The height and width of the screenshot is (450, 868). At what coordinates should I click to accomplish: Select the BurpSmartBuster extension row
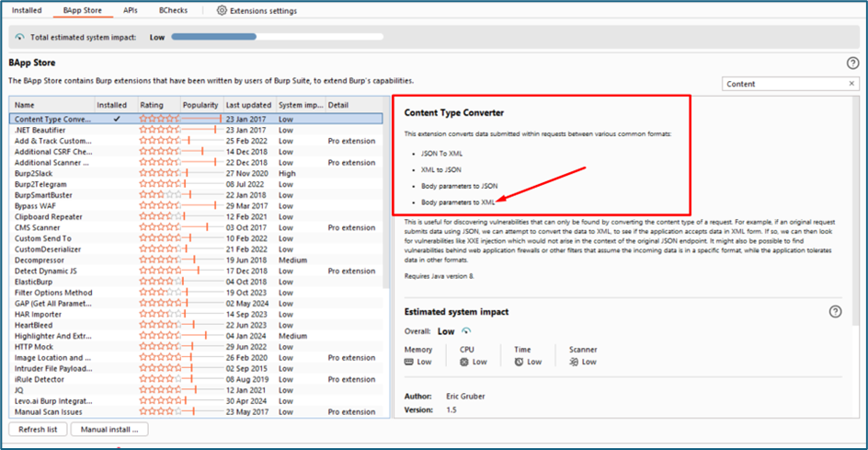click(x=196, y=194)
